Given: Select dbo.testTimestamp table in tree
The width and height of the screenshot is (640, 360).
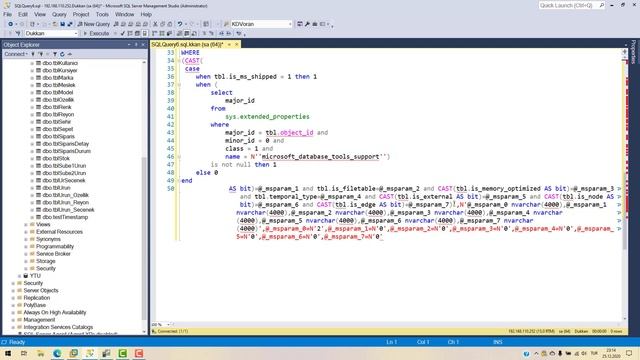Looking at the screenshot, I should [65, 217].
